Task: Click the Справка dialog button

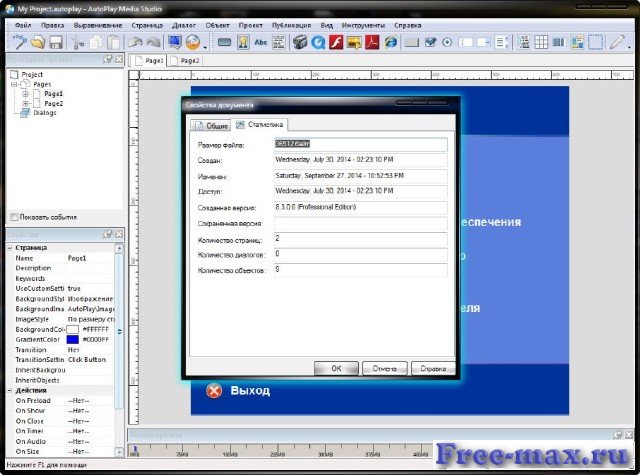Action: click(x=433, y=368)
